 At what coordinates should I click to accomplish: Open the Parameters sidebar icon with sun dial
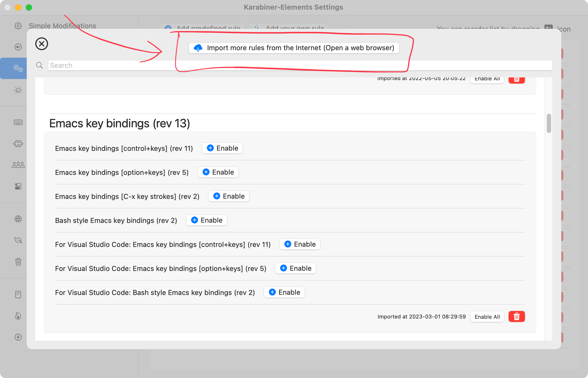[x=18, y=90]
